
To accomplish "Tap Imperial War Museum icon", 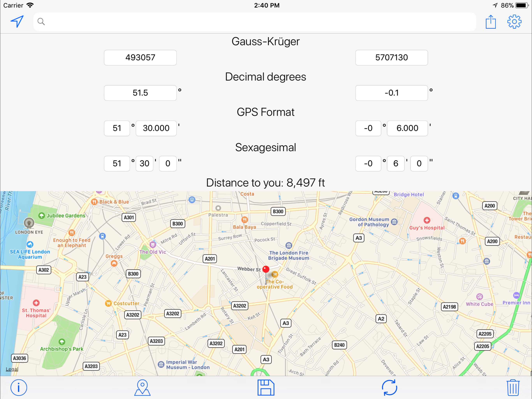I will point(161,364).
